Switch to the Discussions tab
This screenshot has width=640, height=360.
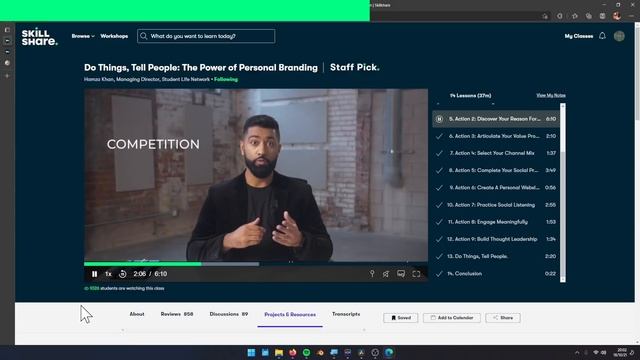229,314
